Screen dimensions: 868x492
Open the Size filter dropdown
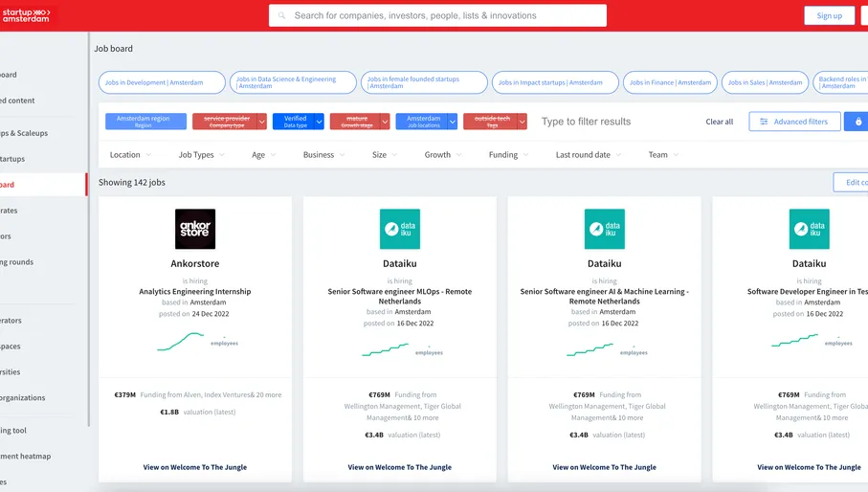(x=385, y=155)
